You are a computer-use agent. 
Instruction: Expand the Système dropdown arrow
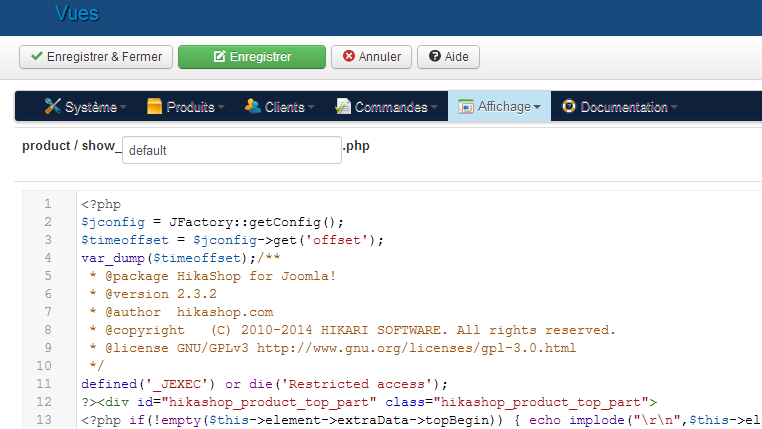coord(123,107)
